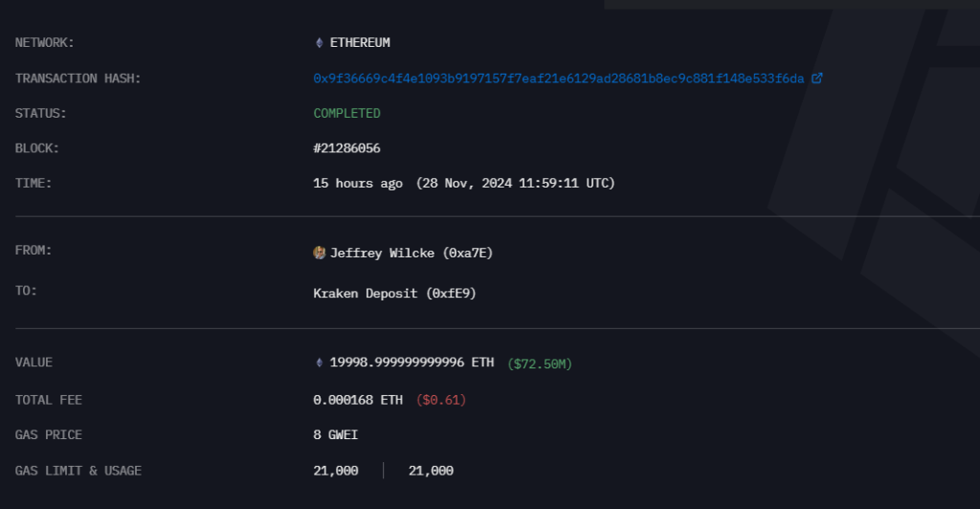Select the 19998.999999999996 ETH value amount
Viewport: 980px width, 509px height.
point(412,364)
